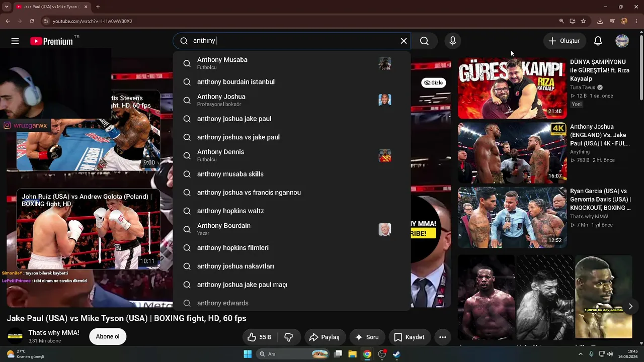This screenshot has width=644, height=362.
Task: Open the page zoom magnifier icon
Action: (x=561, y=21)
